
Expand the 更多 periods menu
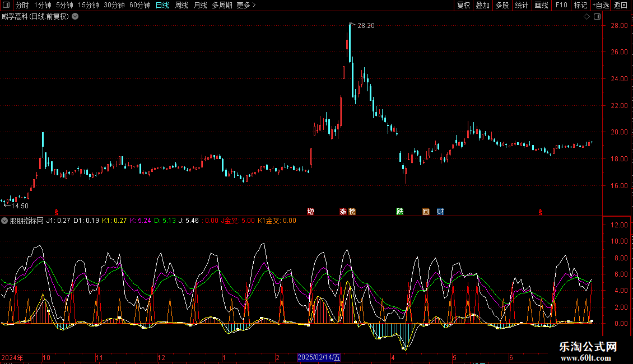[246, 6]
